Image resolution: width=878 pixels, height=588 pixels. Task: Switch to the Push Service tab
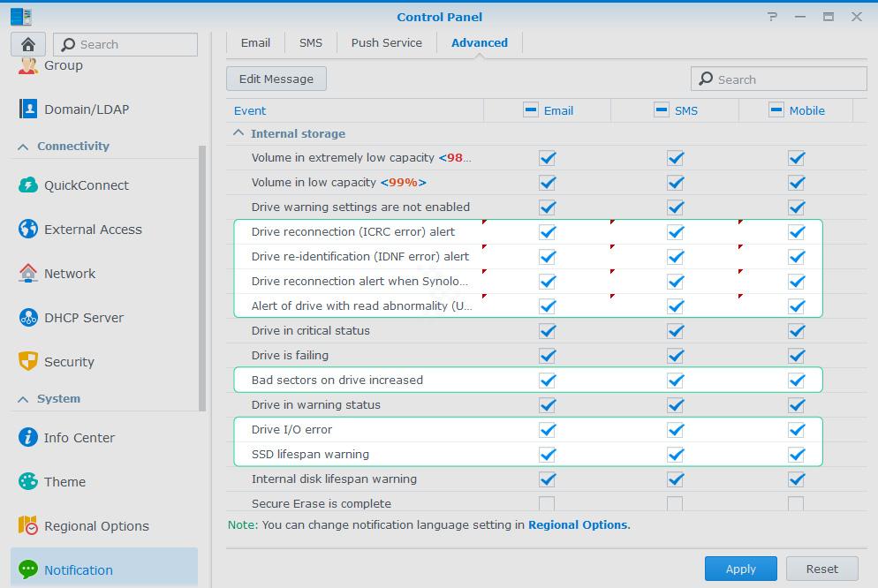tap(386, 42)
